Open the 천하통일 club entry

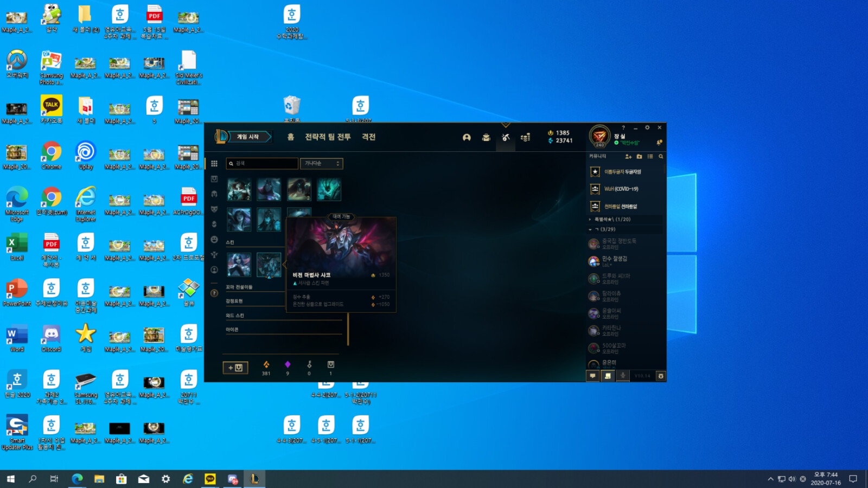coord(626,207)
